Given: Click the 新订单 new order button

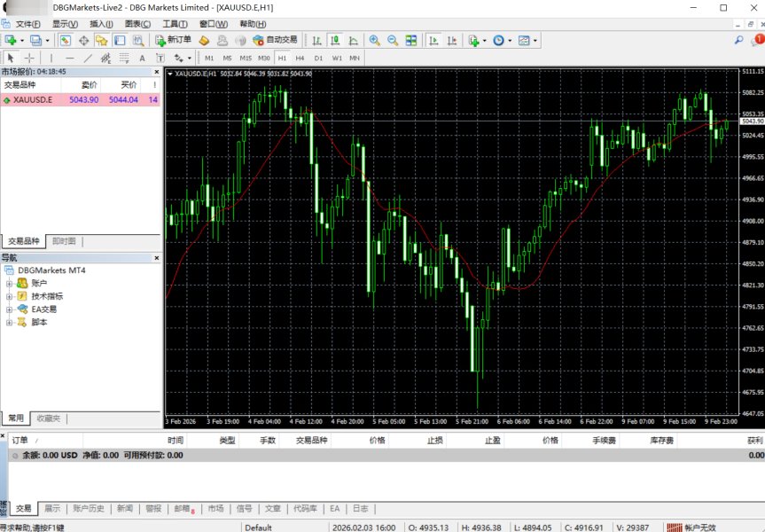Looking at the screenshot, I should coord(172,41).
